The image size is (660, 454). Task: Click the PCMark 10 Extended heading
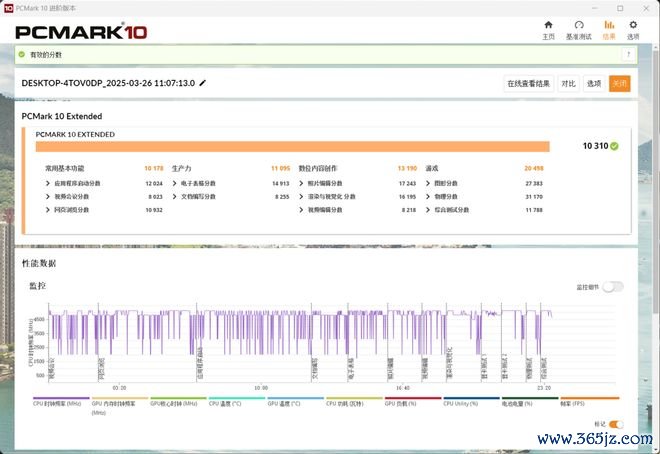pyautogui.click(x=62, y=116)
